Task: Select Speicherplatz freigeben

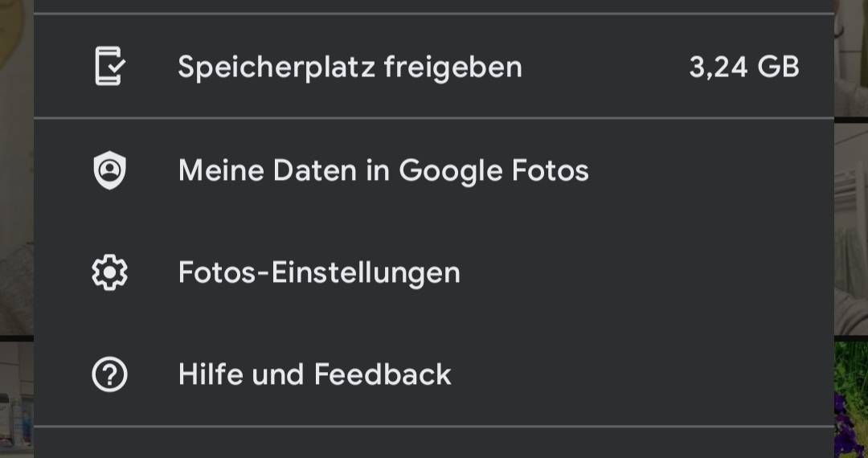Action: coord(350,67)
